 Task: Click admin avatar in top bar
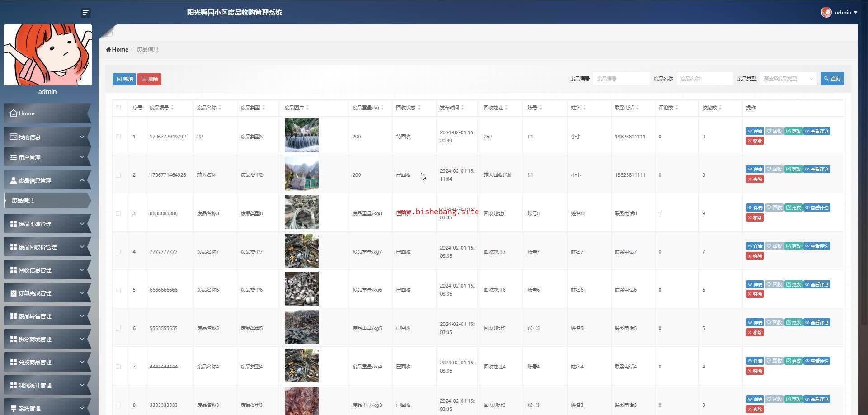point(826,13)
